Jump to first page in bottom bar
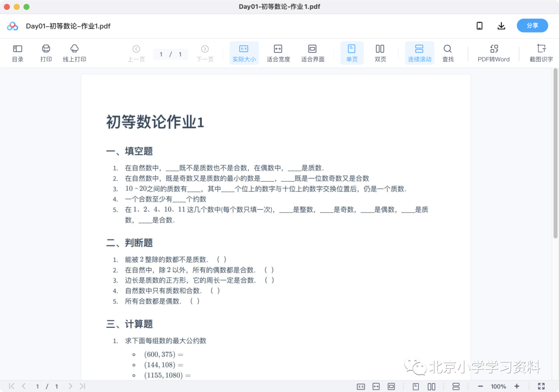This screenshot has height=392, width=559. [12, 386]
